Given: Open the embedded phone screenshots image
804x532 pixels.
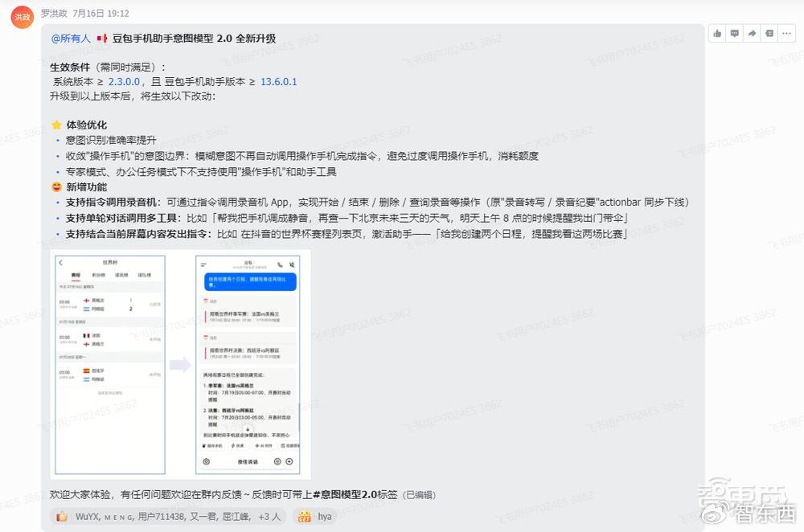Looking at the screenshot, I should (x=180, y=365).
